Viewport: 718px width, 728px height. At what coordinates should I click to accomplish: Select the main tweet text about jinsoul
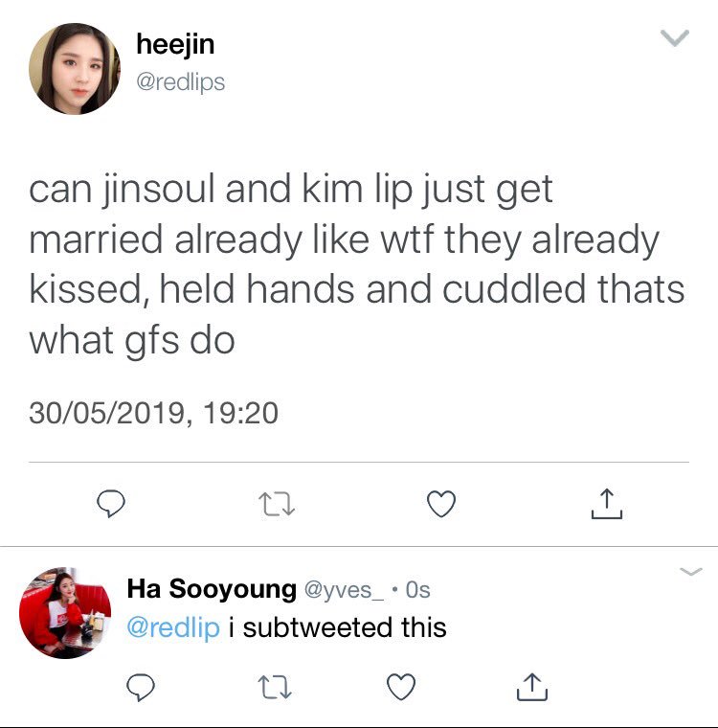click(x=357, y=264)
